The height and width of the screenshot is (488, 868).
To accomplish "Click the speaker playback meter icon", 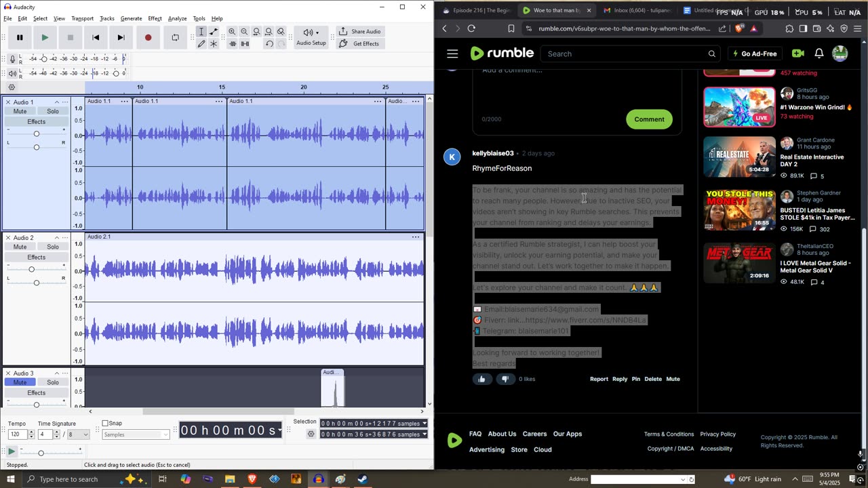I will (12, 73).
